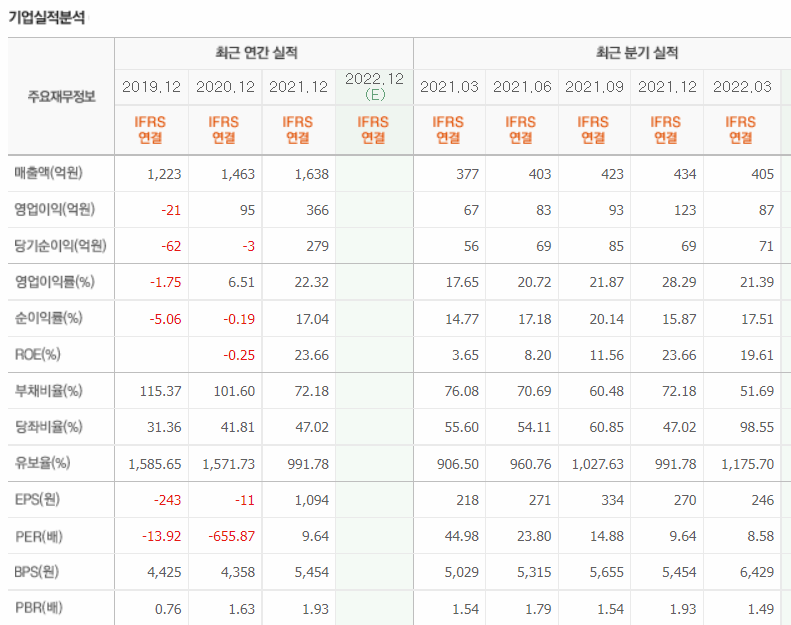Click the 부채비율(%) row label

pyautogui.click(x=48, y=390)
